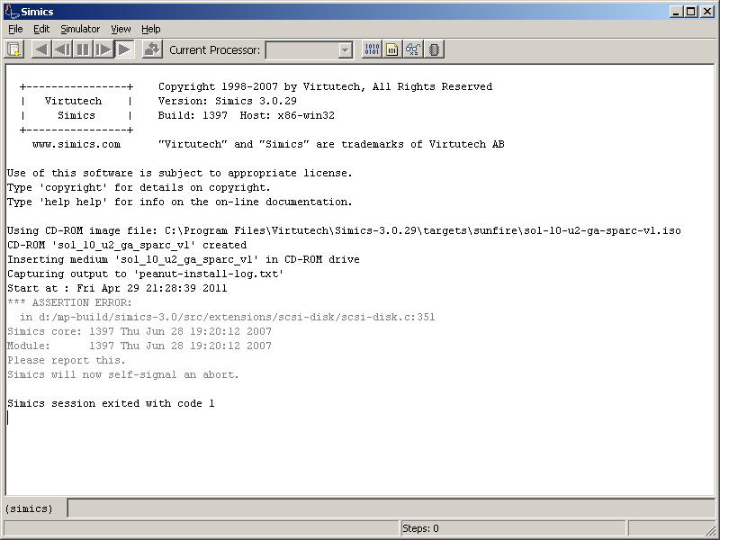The image size is (756, 540).
Task: Click the step forward button
Action: (x=103, y=49)
